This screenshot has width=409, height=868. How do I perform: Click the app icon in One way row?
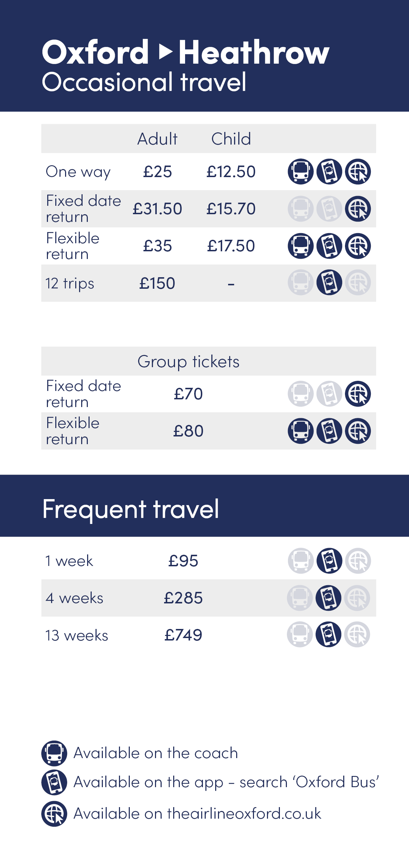point(329,171)
